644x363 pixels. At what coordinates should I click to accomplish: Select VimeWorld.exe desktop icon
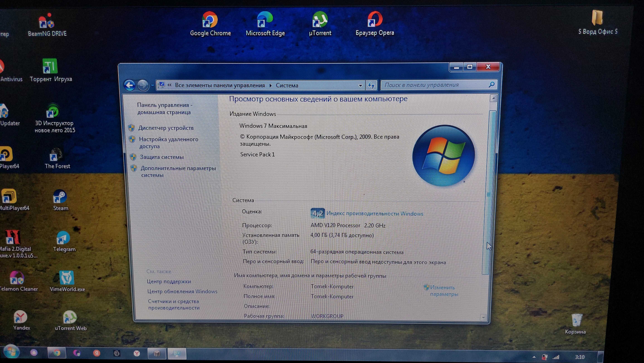67,281
